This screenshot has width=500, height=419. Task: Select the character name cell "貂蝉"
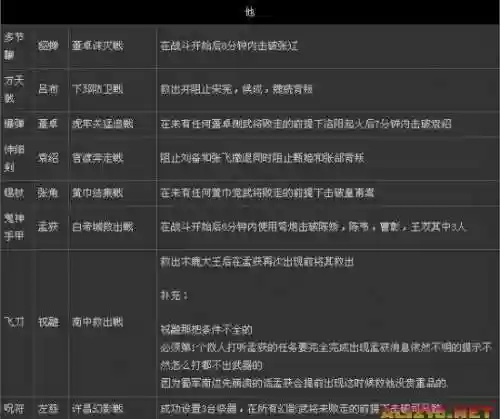(x=48, y=45)
